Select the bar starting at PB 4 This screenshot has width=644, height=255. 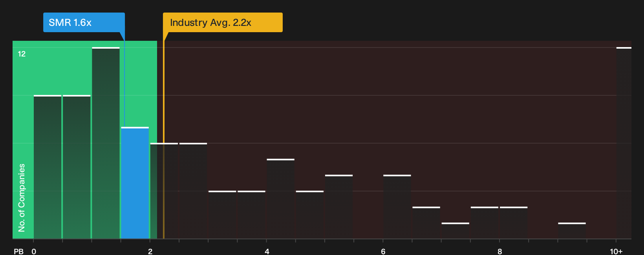click(x=280, y=199)
